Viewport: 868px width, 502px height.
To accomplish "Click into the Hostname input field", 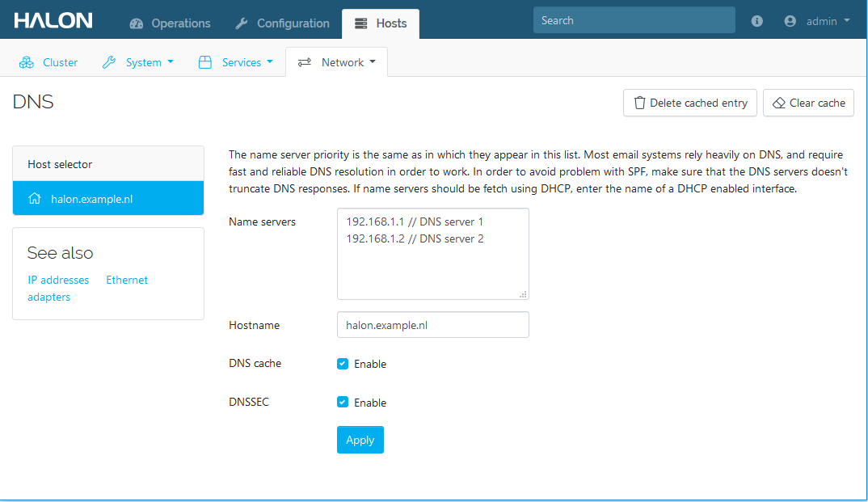I will click(432, 325).
